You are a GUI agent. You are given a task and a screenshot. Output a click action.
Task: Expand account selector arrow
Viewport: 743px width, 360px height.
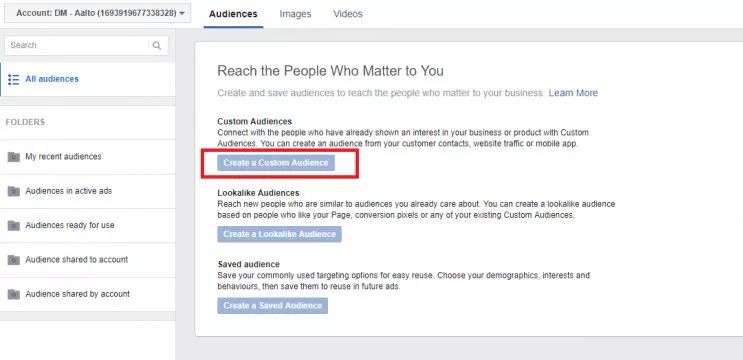[x=182, y=14]
